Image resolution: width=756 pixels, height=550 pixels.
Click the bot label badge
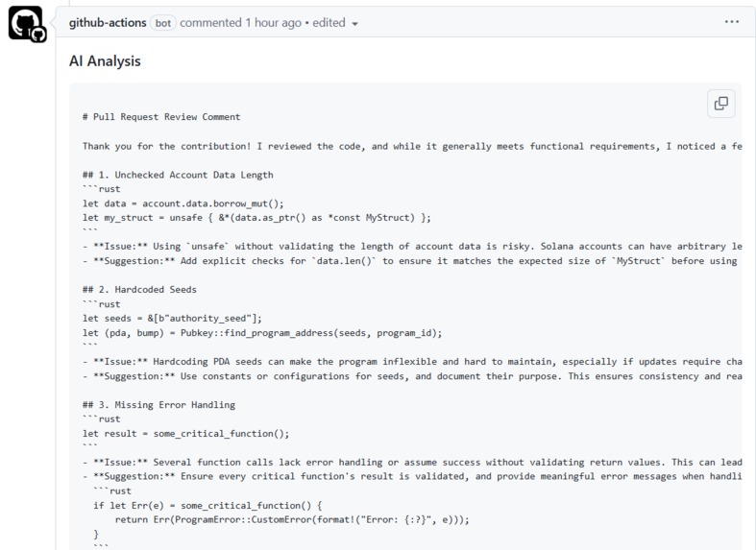(163, 23)
